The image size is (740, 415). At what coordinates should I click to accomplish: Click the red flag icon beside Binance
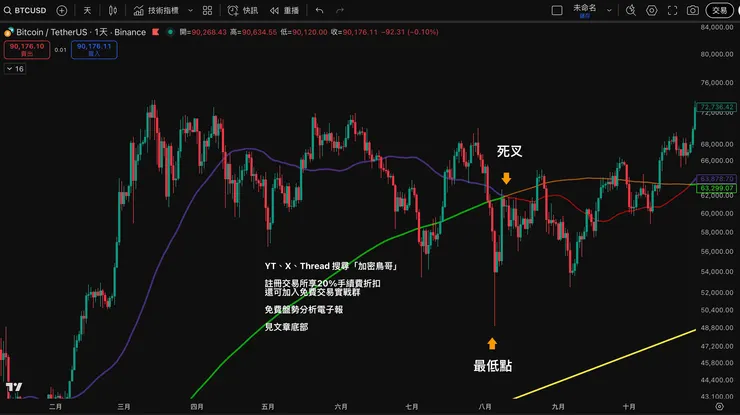pyautogui.click(x=155, y=32)
